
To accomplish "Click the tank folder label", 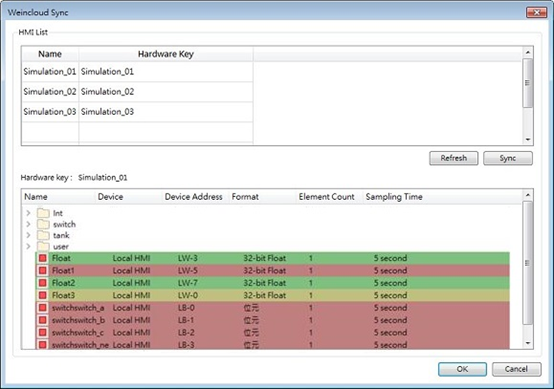I will coord(61,235).
